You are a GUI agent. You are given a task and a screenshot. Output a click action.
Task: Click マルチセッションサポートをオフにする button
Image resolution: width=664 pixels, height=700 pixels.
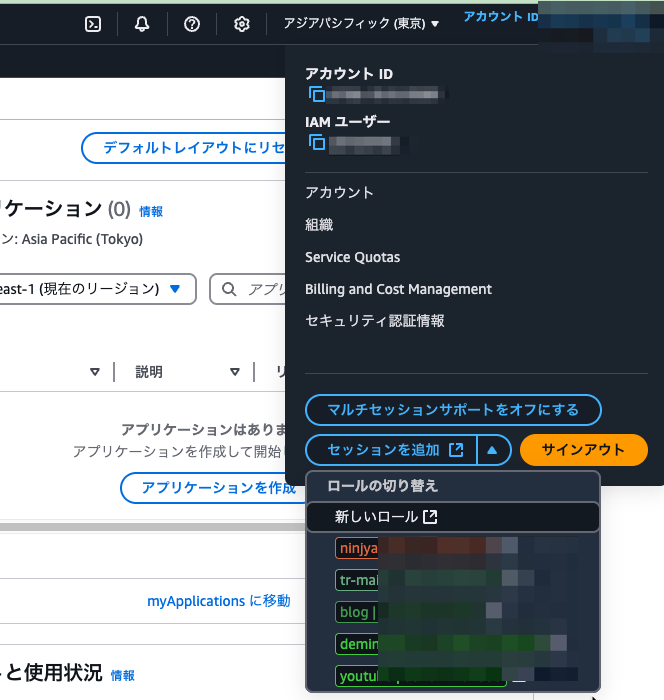click(453, 410)
